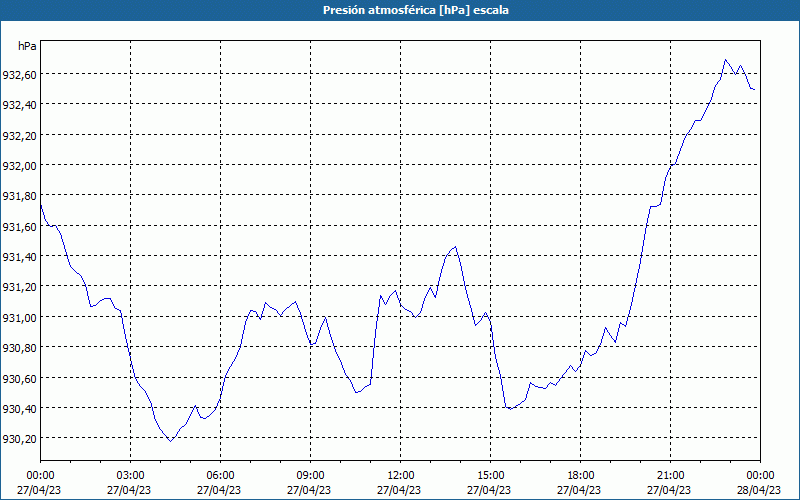Click the 09:00 time axis label
The image size is (800, 500).
point(310,476)
